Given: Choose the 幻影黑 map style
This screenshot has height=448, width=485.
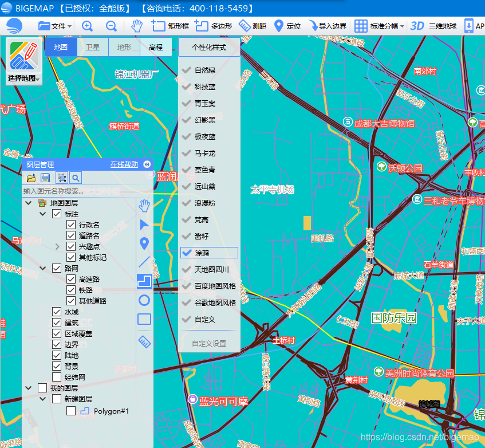Looking at the screenshot, I should [205, 120].
